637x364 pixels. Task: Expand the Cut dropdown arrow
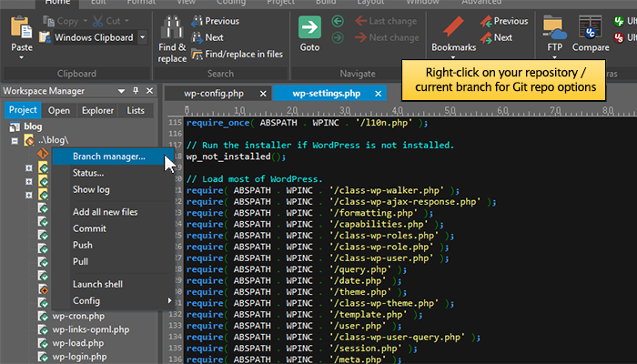pyautogui.click(x=126, y=21)
